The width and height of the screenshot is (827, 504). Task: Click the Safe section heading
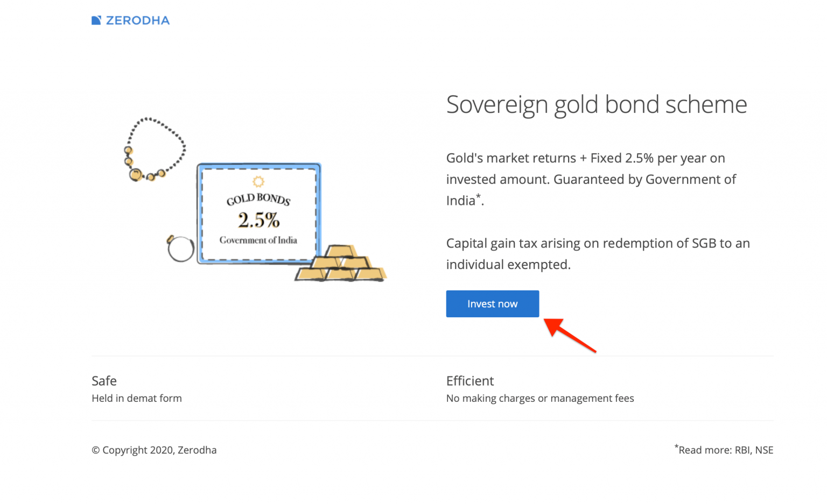click(x=103, y=381)
